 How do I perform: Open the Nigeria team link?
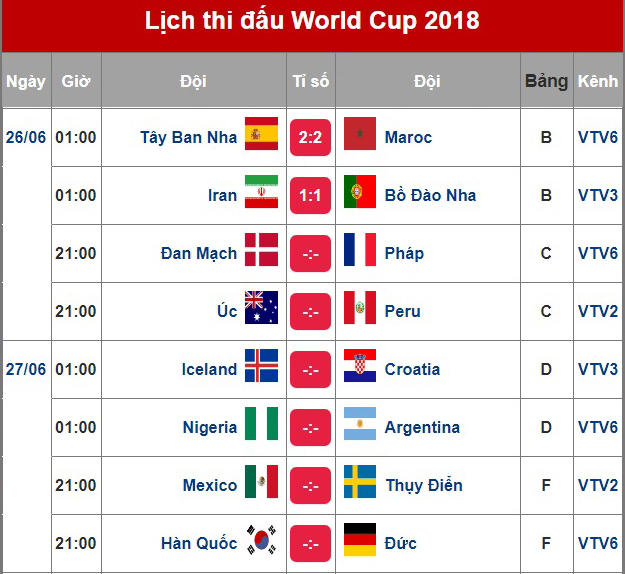point(210,427)
